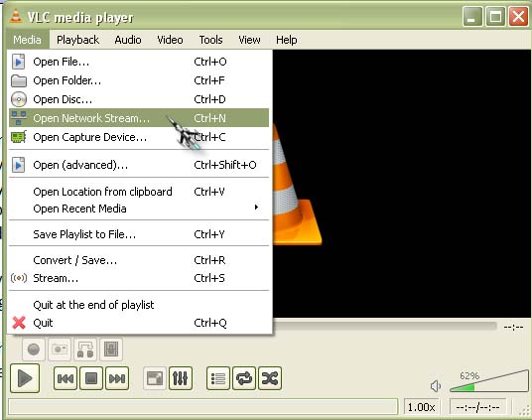The width and height of the screenshot is (532, 420).
Task: Open the Audio menu
Action: (128, 40)
